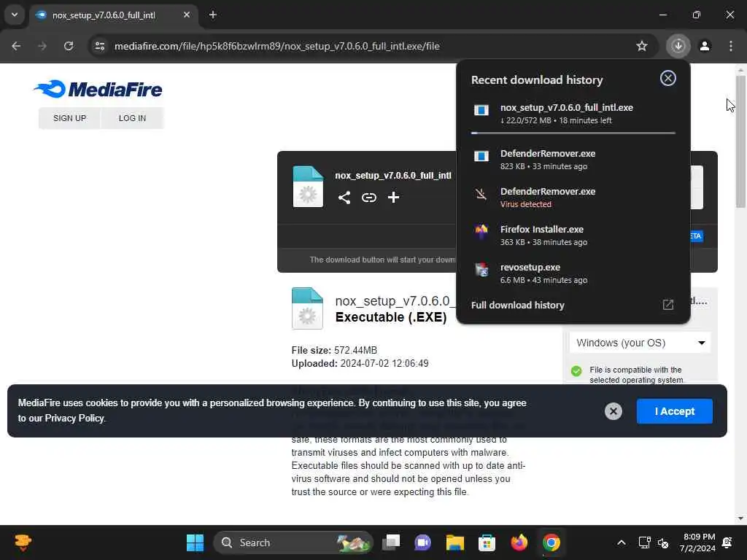Open the Firefox Installer.exe download
This screenshot has width=747, height=560.
(x=573, y=236)
